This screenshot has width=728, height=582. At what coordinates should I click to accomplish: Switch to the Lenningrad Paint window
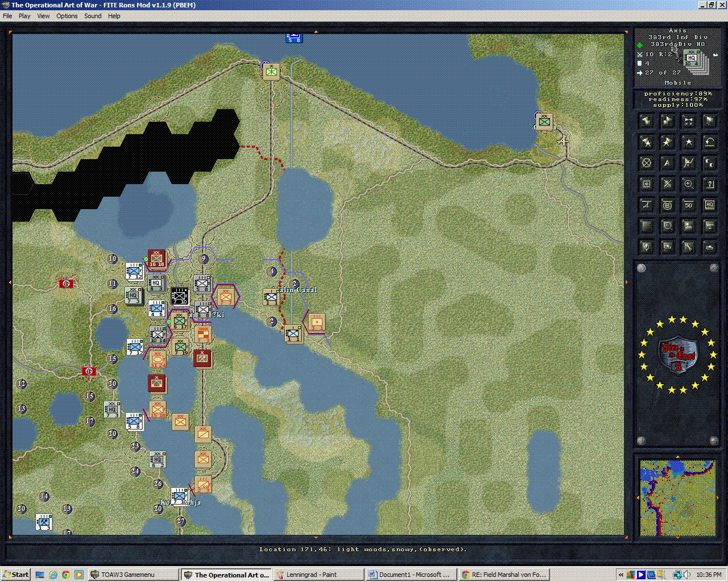coord(318,574)
